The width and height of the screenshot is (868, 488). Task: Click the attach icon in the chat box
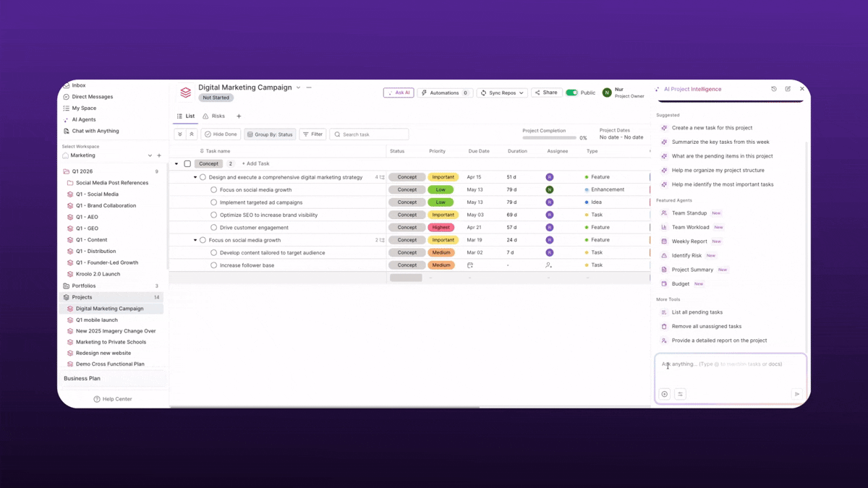coord(665,393)
